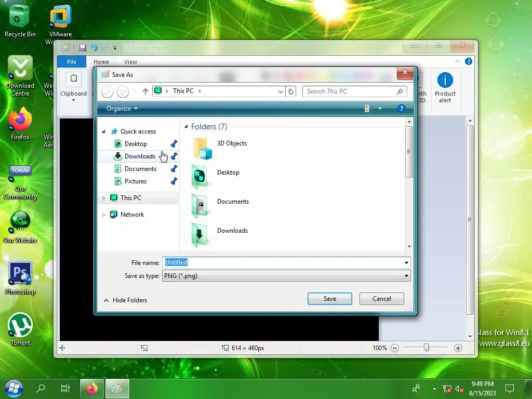Switch to Paint View tab
Viewport: 532px width, 399px height.
[x=130, y=62]
